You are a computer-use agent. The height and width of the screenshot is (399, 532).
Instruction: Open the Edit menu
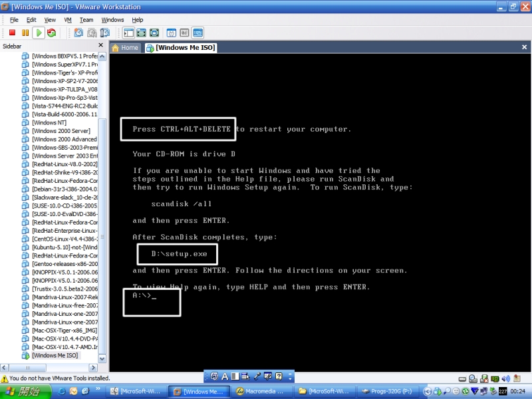pos(31,20)
